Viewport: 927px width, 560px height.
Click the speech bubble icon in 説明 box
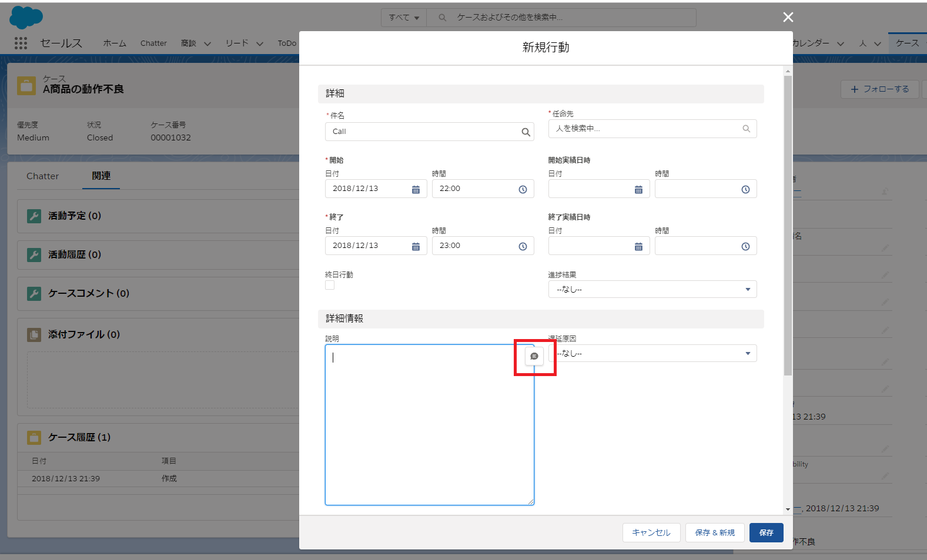tap(534, 356)
